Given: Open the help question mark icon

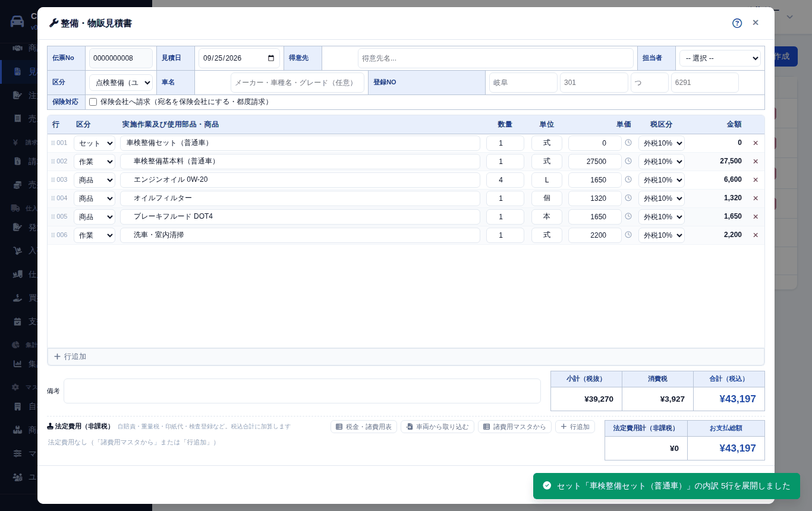Looking at the screenshot, I should (737, 23).
